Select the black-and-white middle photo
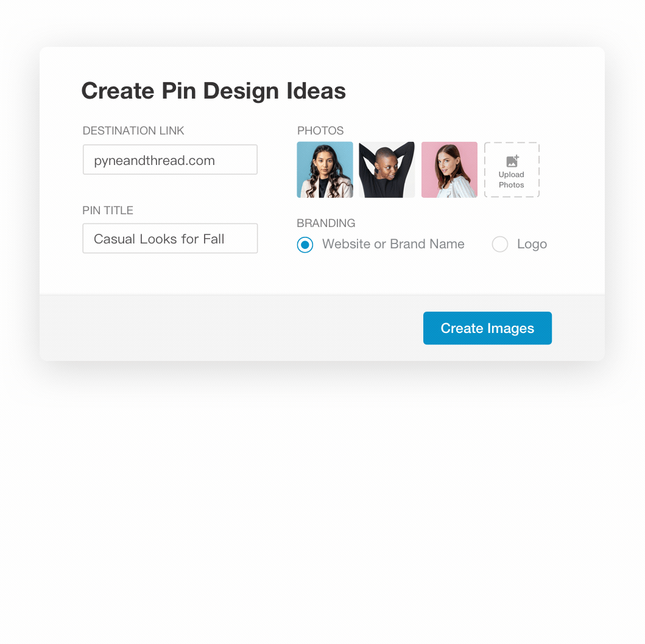645x644 pixels. point(387,170)
